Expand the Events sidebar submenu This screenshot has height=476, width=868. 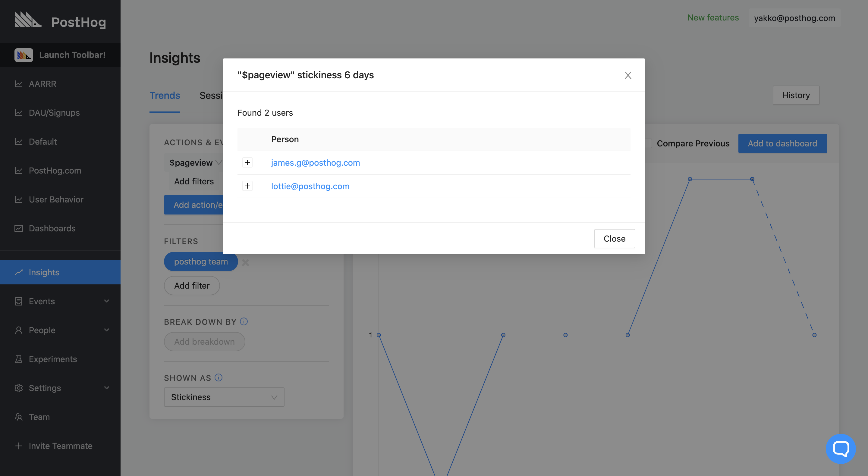106,301
